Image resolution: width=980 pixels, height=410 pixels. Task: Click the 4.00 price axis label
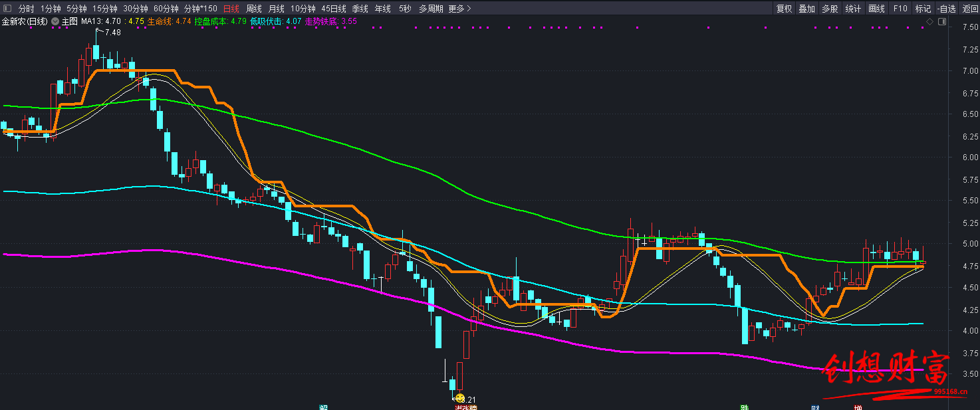click(x=970, y=331)
